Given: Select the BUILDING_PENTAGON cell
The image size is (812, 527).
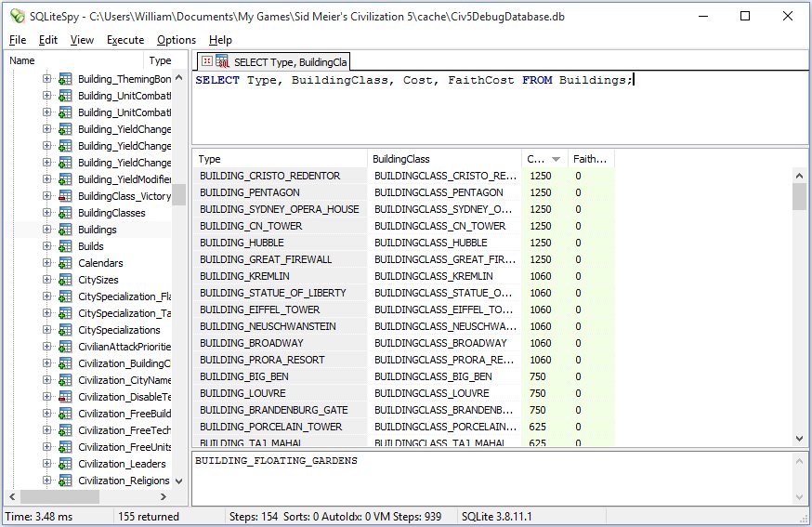Looking at the screenshot, I should (281, 192).
